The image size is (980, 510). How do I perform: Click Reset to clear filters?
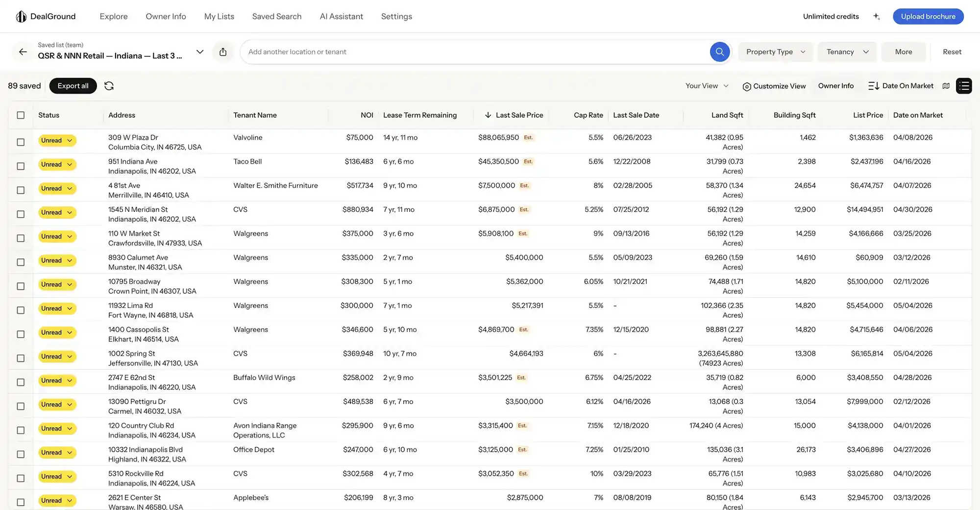952,52
